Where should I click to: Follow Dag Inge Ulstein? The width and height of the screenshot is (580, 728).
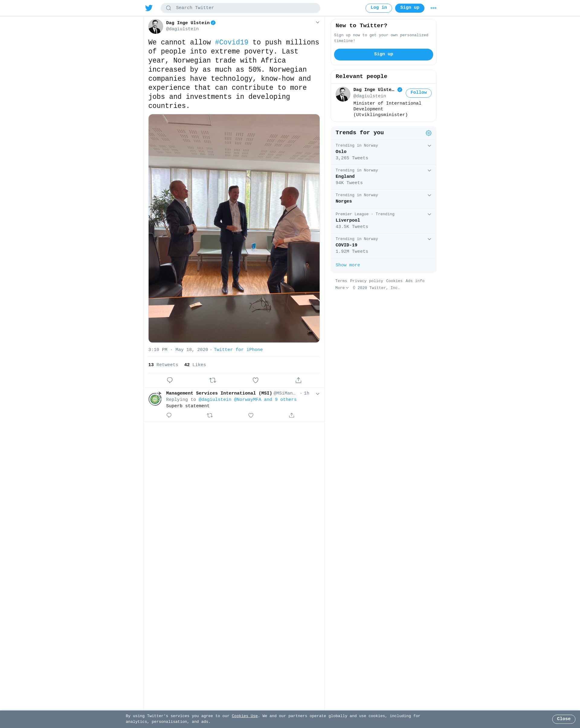pyautogui.click(x=418, y=93)
